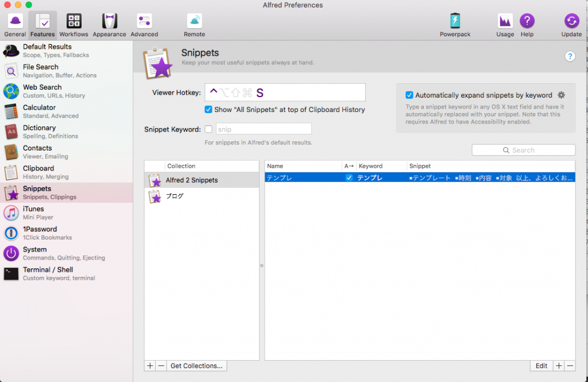The height and width of the screenshot is (382, 588).
Task: Click the テンプレ keyword cell
Action: [x=370, y=178]
